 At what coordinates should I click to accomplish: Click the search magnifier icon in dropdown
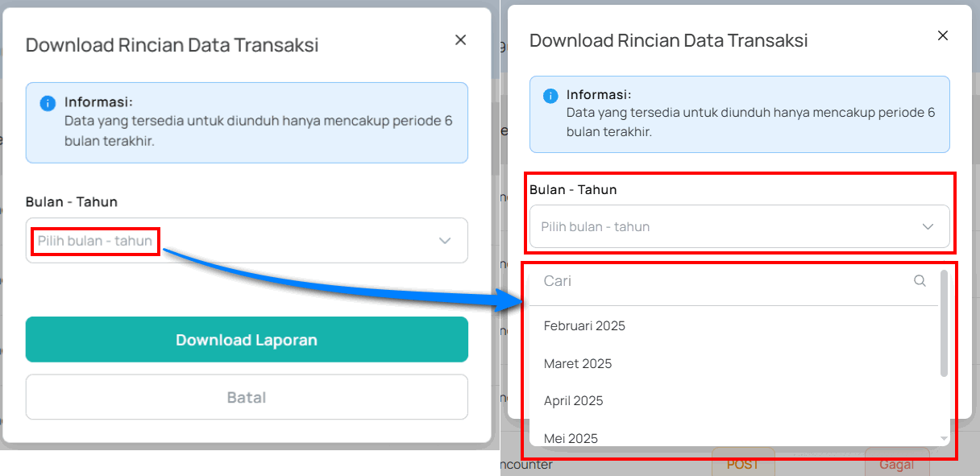coord(920,281)
